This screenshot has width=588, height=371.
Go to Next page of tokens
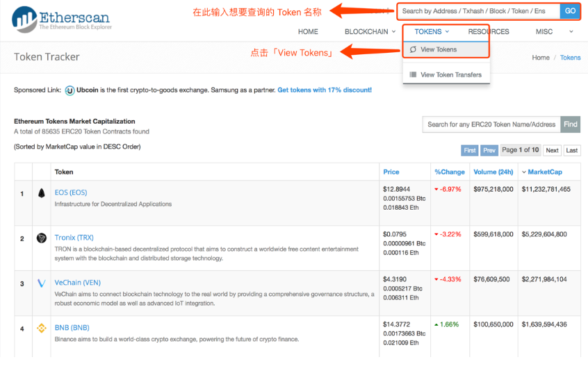[552, 150]
